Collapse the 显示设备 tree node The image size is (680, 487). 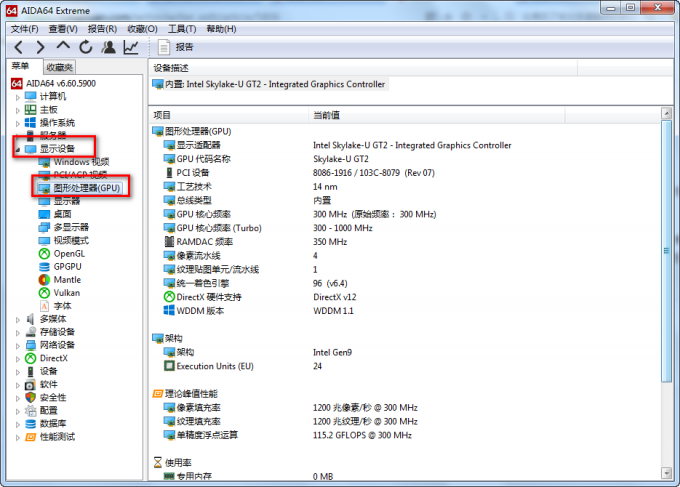coord(17,149)
